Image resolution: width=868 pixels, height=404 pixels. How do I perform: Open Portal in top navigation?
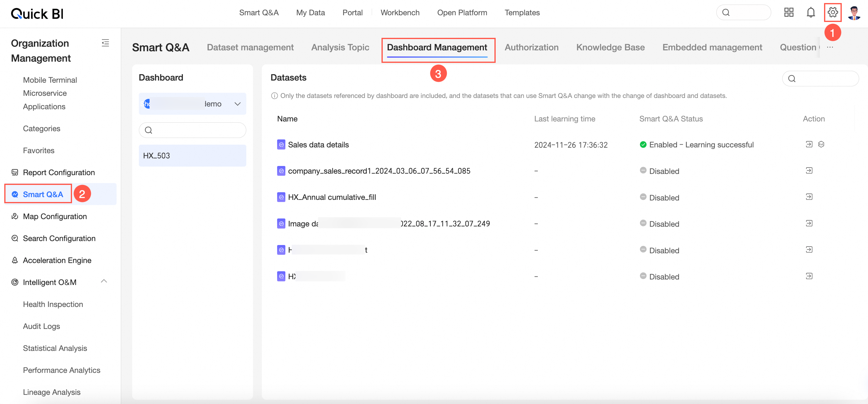tap(353, 13)
